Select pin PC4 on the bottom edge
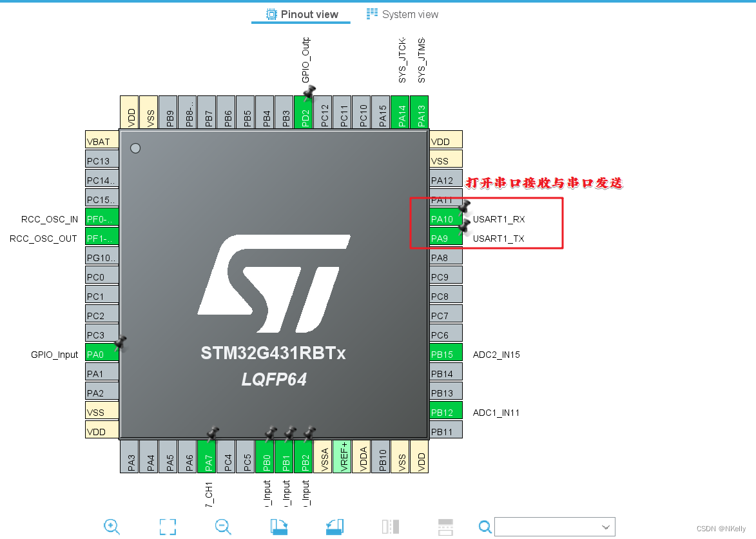Viewport: 756px width, 539px height. click(226, 456)
